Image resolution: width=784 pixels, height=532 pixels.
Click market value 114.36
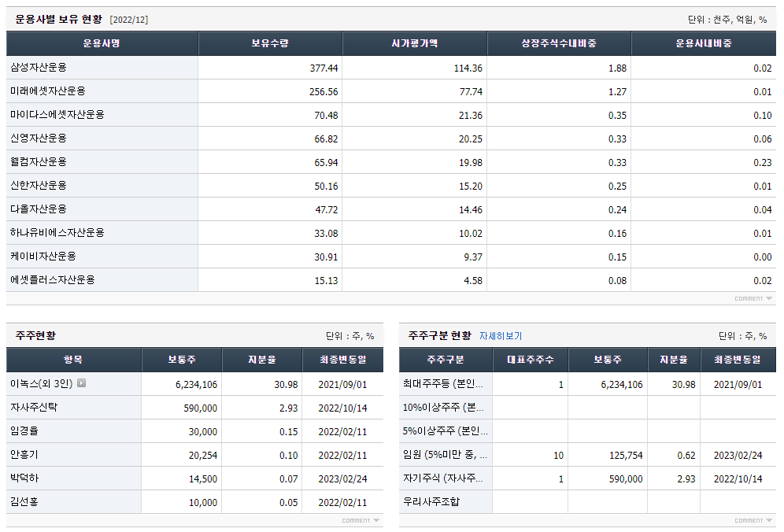(468, 68)
